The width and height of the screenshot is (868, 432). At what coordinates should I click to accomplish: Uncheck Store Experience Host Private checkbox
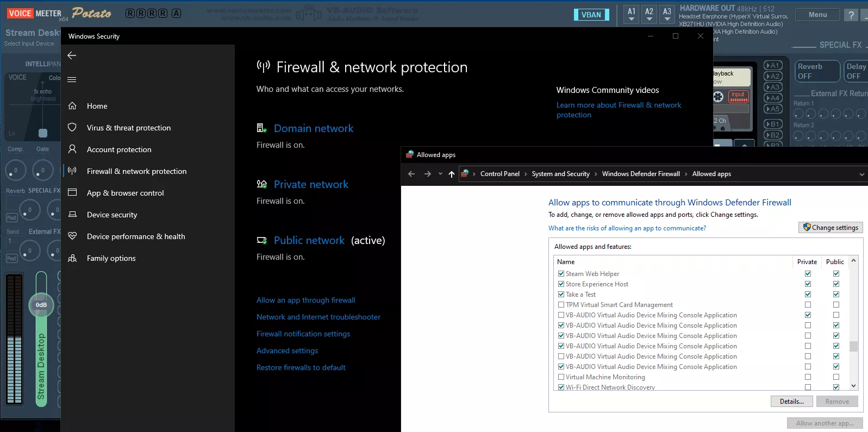tap(808, 284)
